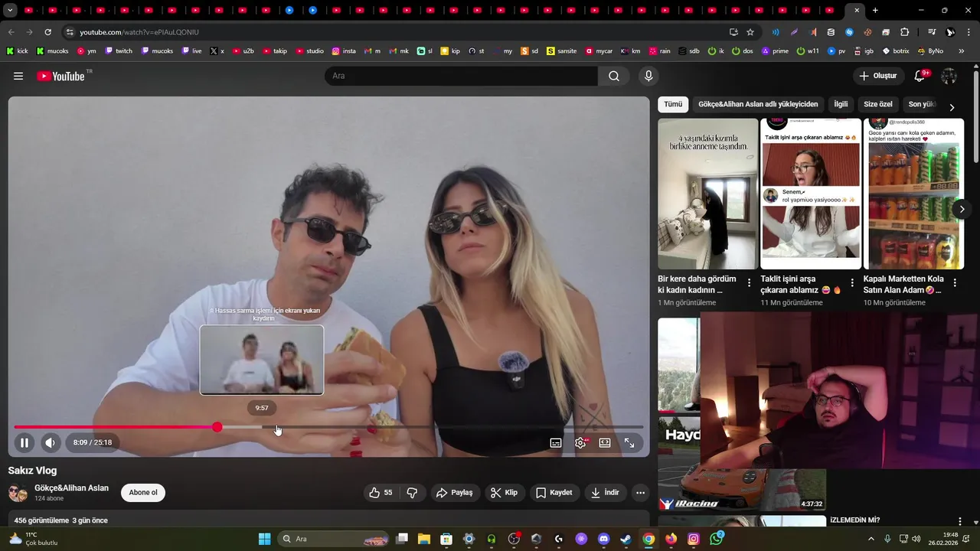Download the video with İndir
The height and width of the screenshot is (551, 980).
click(605, 493)
